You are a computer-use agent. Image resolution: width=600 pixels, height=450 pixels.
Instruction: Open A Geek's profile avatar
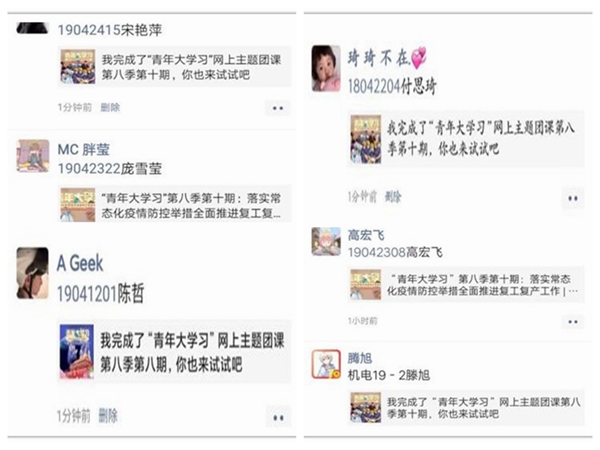33,273
